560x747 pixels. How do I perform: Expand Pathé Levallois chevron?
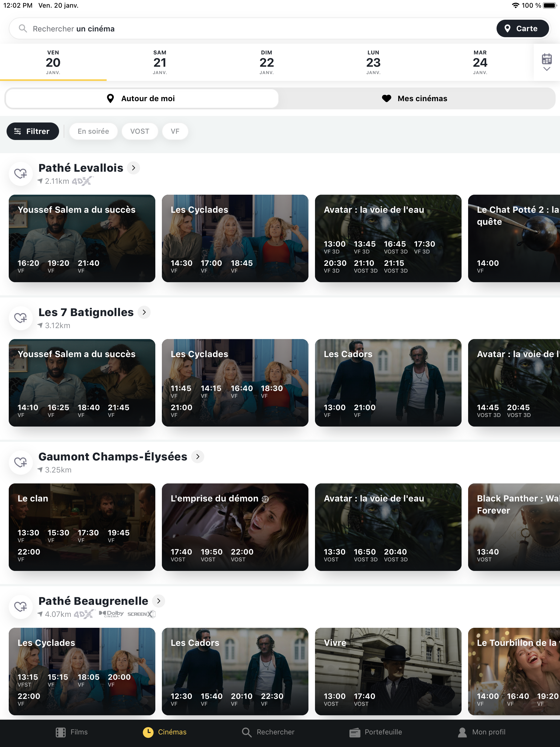[133, 168]
